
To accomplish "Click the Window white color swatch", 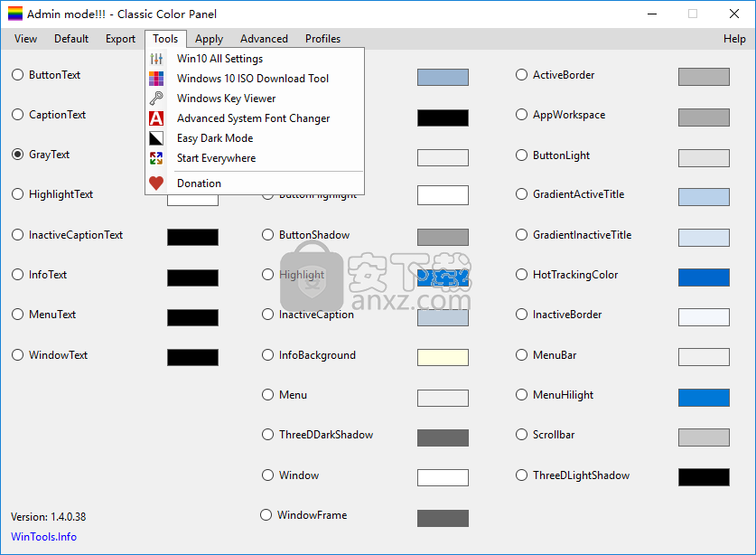I will pos(443,478).
